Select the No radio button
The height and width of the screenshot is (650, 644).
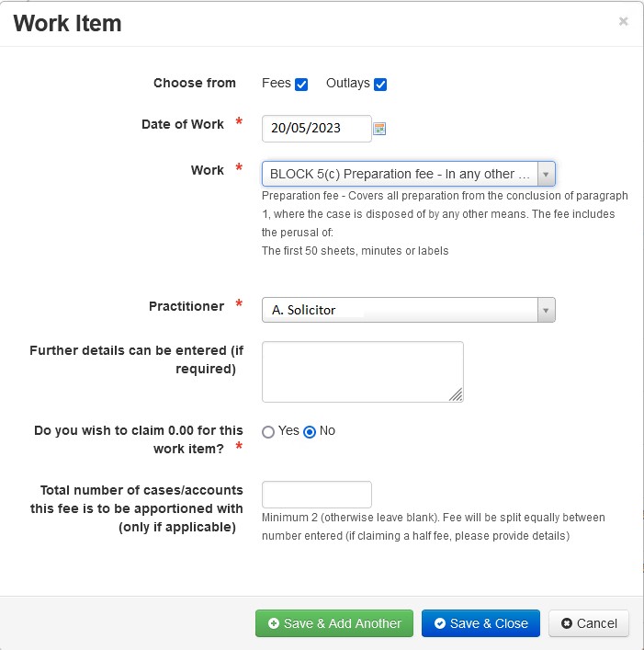(310, 432)
